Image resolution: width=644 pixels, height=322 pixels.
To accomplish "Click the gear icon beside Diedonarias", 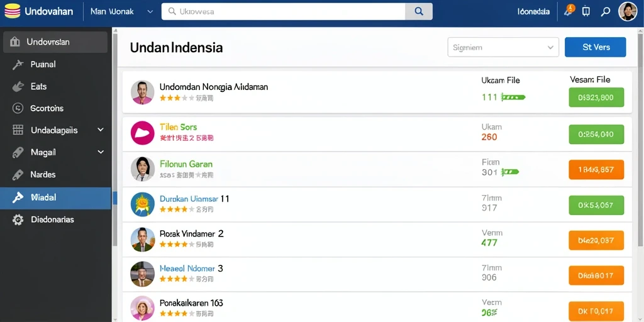I will tap(18, 219).
